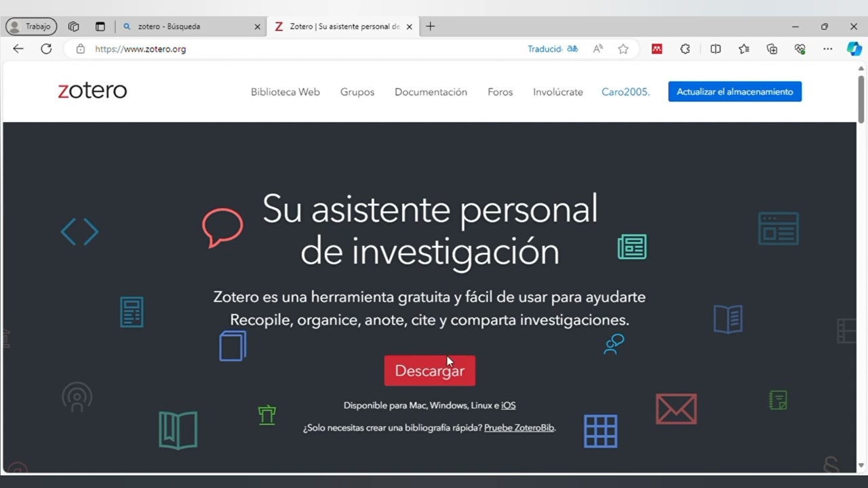Open the Copilot sidebar icon
The height and width of the screenshot is (488, 868).
coord(854,49)
